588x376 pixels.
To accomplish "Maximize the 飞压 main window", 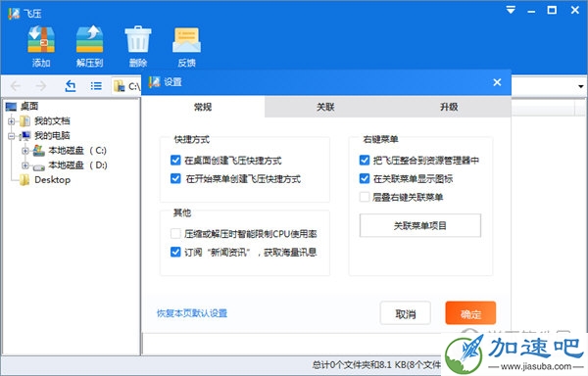I will (x=552, y=10).
